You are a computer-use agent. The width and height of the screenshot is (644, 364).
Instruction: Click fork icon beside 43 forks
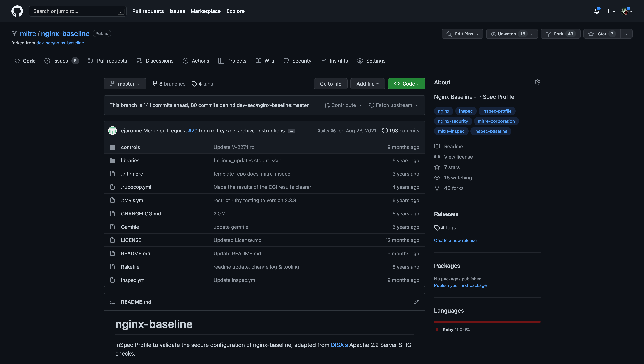(x=437, y=188)
